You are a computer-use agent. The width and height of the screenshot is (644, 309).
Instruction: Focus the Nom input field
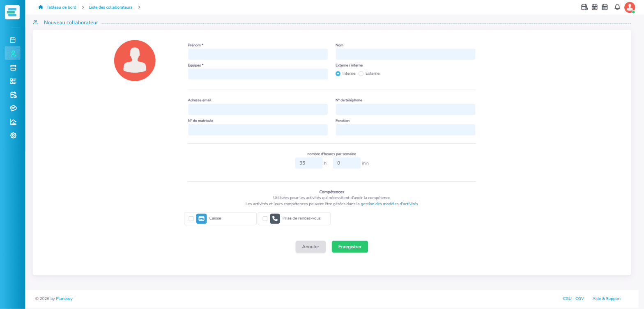coord(405,54)
